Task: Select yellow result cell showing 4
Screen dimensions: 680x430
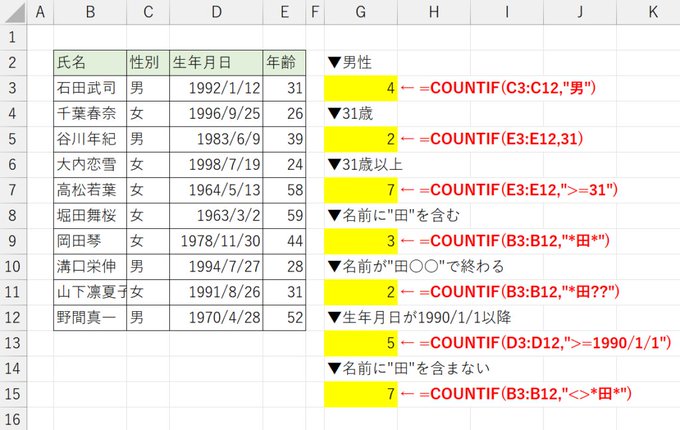Action: pos(361,88)
